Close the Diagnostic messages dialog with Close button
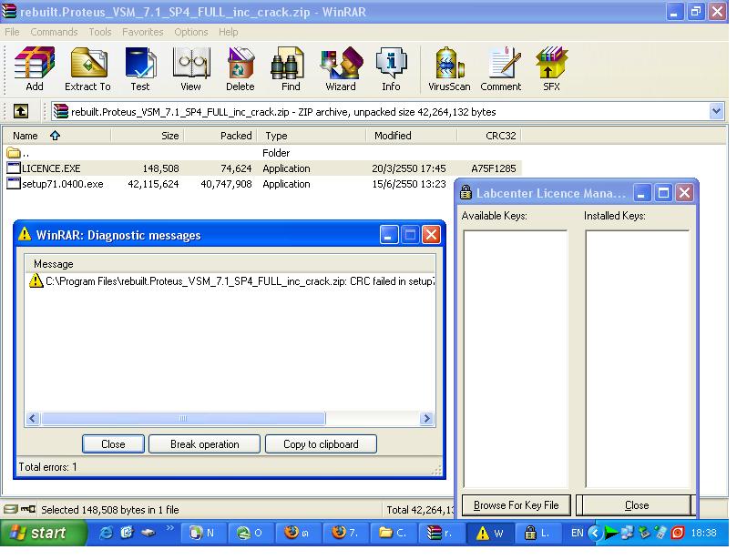The width and height of the screenshot is (747, 560). point(113,444)
